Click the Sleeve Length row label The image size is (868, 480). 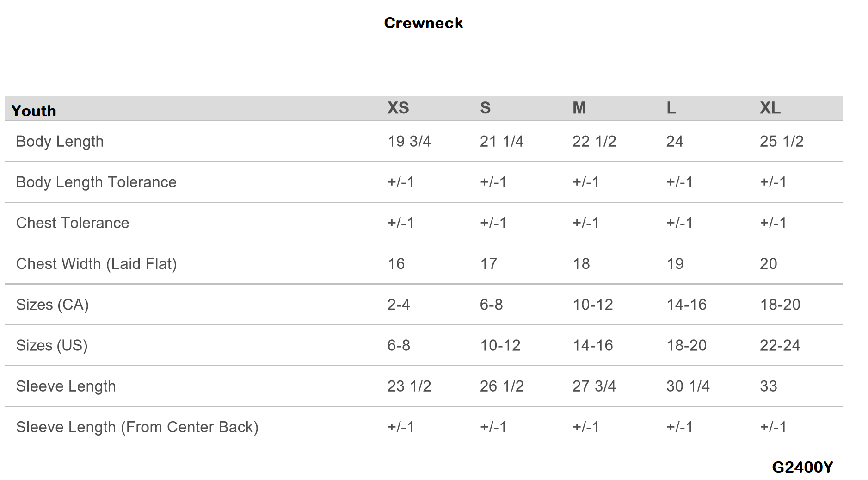[66, 386]
